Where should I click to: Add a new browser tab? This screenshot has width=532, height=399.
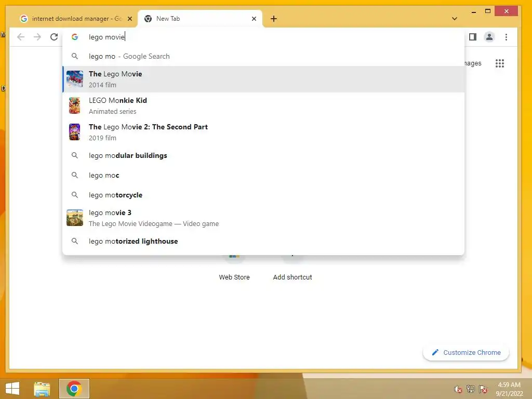tap(274, 19)
